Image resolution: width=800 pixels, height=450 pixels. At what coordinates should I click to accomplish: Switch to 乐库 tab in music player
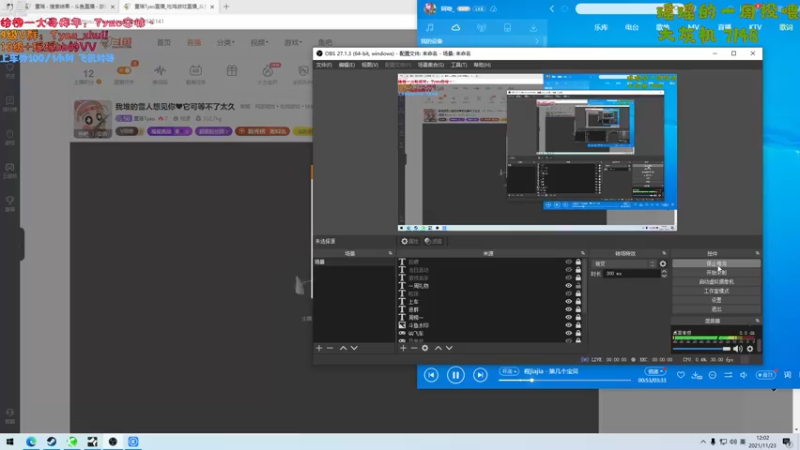click(601, 28)
